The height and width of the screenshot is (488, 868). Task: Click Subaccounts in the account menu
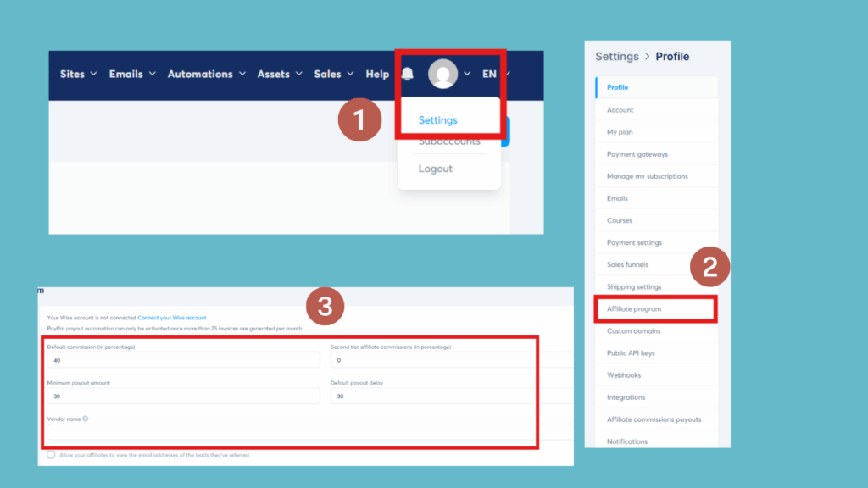click(x=448, y=141)
